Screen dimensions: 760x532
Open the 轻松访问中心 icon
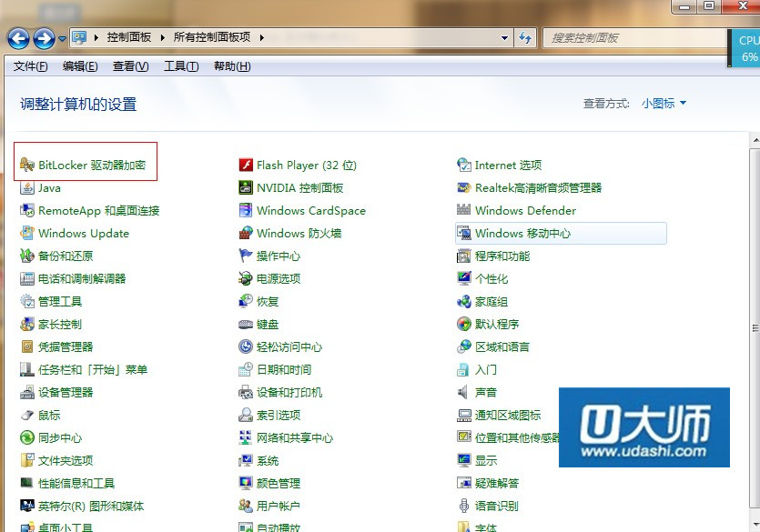click(246, 347)
